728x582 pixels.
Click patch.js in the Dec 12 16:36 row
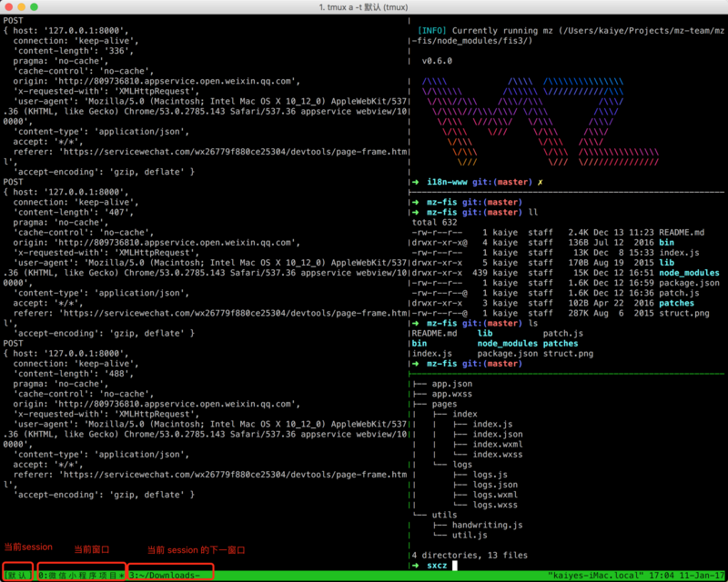pyautogui.click(x=679, y=293)
